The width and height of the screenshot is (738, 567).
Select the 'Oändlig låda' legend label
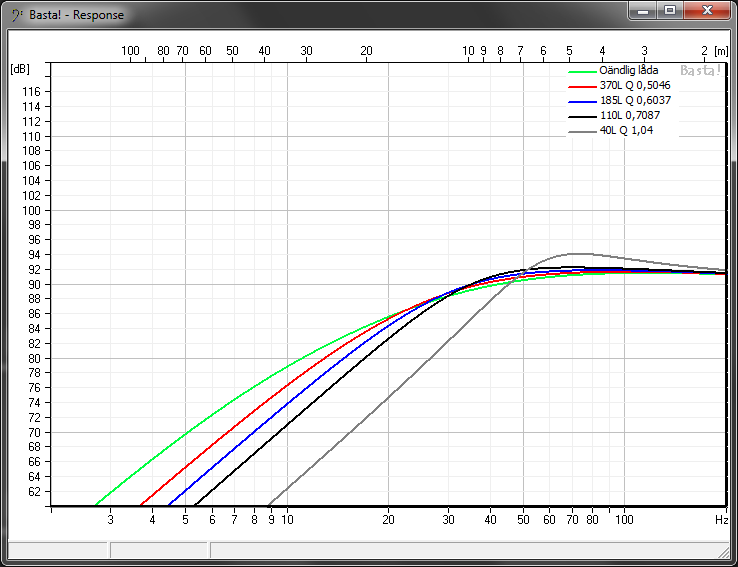[628, 70]
